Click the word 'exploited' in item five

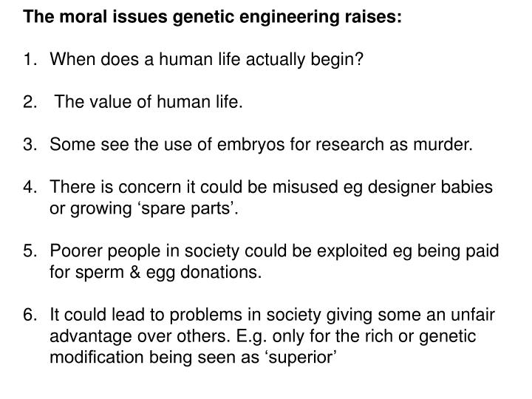coord(352,251)
